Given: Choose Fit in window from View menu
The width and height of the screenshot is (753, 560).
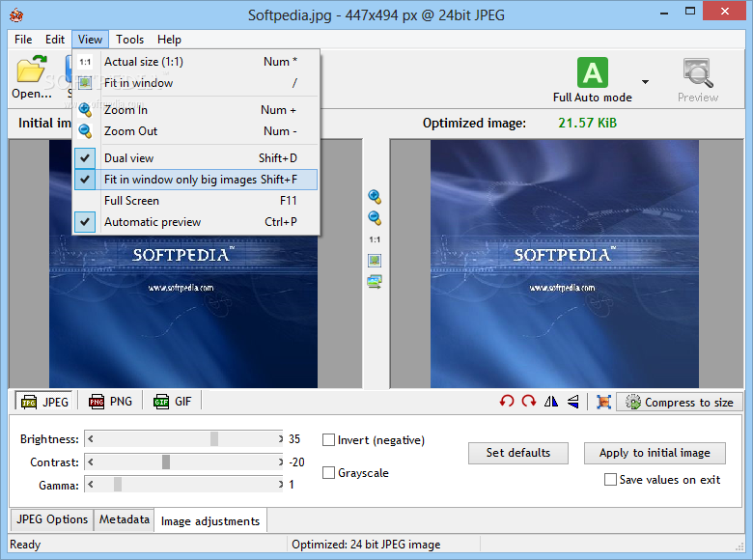Looking at the screenshot, I should point(196,83).
